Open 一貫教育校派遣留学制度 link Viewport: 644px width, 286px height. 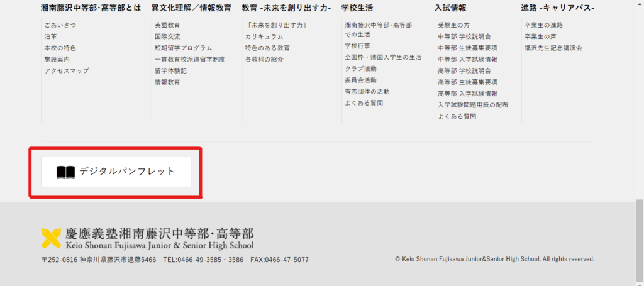190,60
